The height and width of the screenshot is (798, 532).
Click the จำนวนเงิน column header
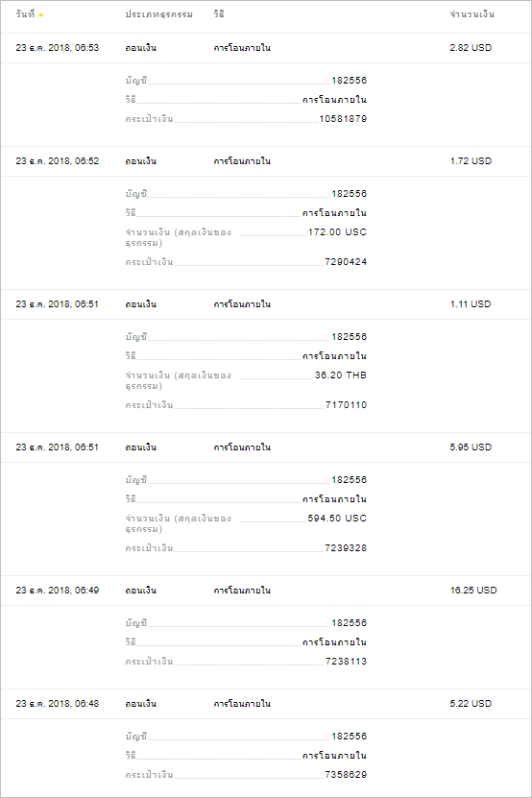click(472, 14)
